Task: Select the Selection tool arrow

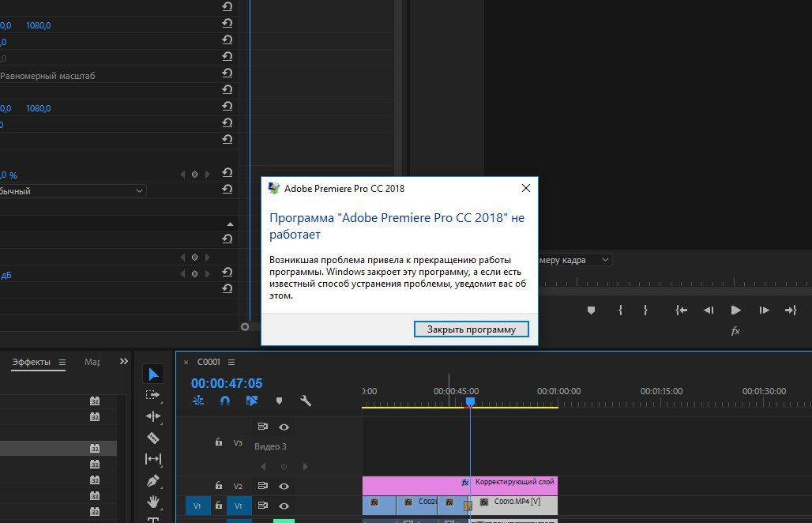Action: 153,374
